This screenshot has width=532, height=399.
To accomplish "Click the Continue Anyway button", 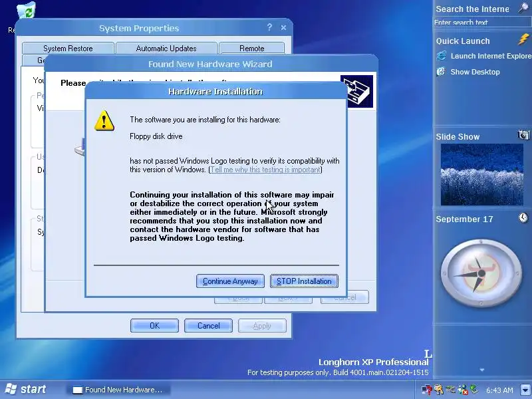I will coord(230,281).
